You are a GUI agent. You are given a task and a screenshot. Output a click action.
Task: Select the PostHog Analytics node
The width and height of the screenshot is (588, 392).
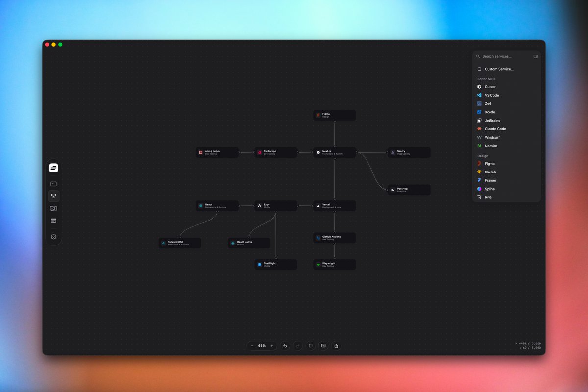tap(409, 190)
